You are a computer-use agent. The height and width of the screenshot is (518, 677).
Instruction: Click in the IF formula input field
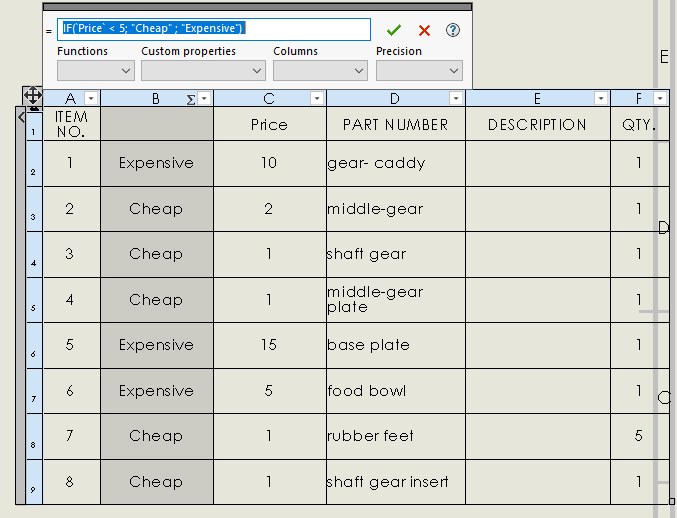pos(214,29)
